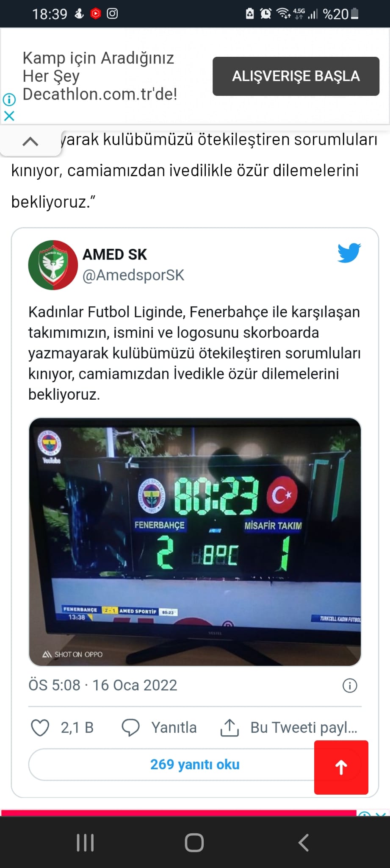This screenshot has height=868, width=390.
Task: Tap the red scroll-to-top arrow button
Action: (341, 767)
